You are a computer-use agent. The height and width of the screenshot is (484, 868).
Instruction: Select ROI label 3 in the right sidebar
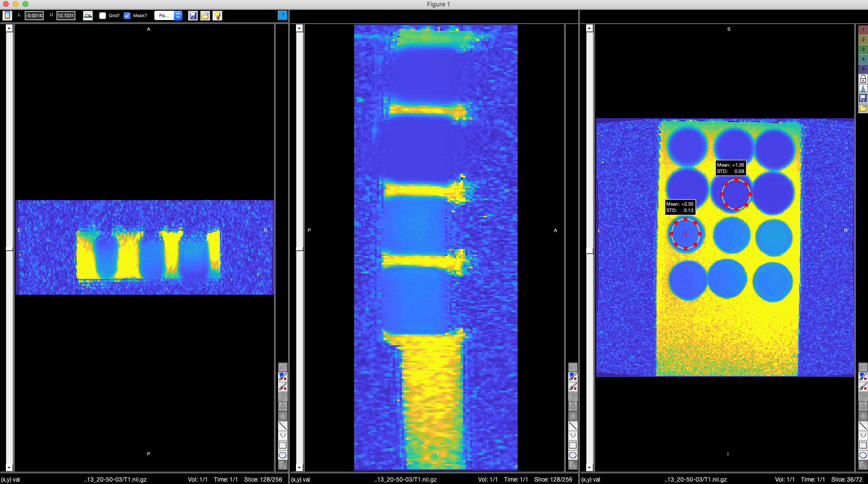(863, 49)
